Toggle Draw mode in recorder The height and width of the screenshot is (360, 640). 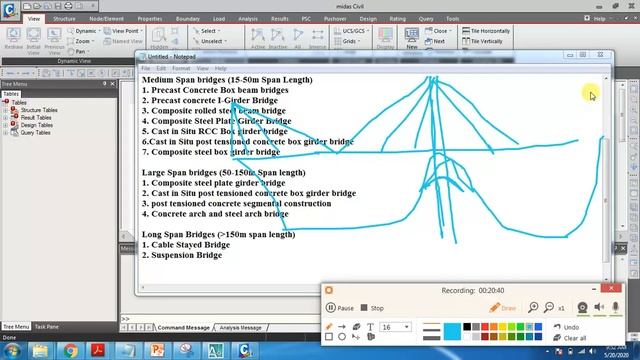pos(503,308)
